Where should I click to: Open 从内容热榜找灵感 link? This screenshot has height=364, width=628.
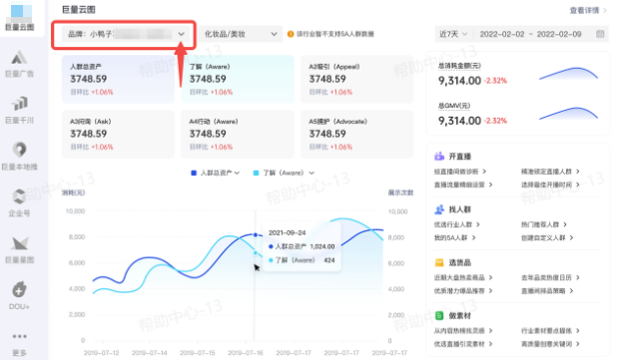pos(463,330)
